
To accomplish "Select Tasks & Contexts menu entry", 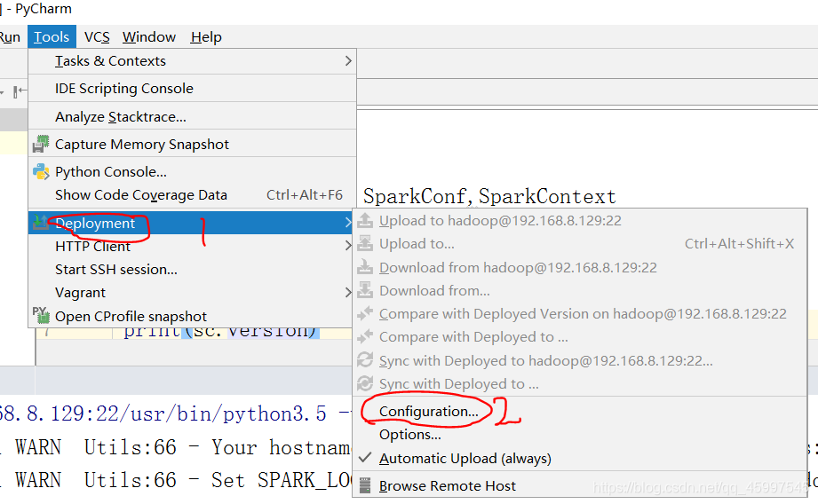I will point(192,61).
